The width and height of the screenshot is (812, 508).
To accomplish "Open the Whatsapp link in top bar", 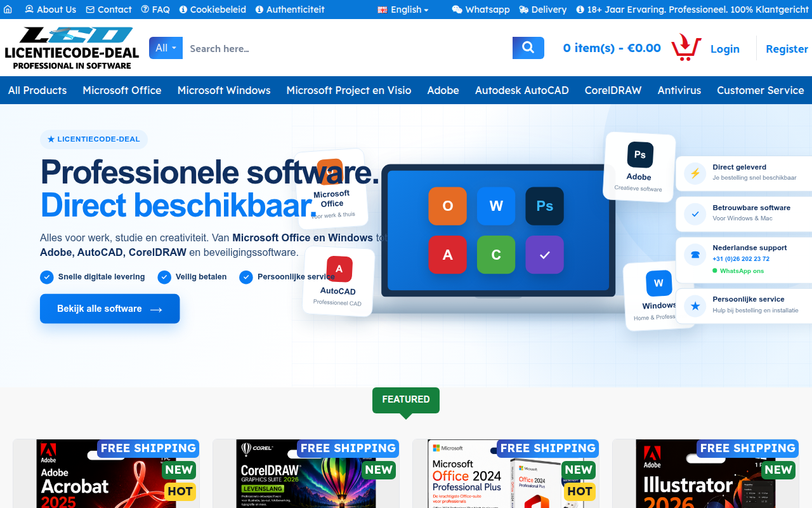I will pos(481,10).
